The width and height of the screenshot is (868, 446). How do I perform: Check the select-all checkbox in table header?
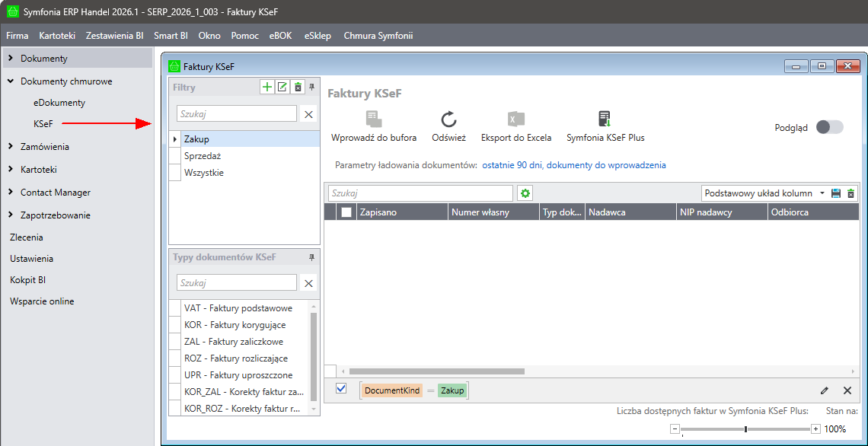point(346,212)
